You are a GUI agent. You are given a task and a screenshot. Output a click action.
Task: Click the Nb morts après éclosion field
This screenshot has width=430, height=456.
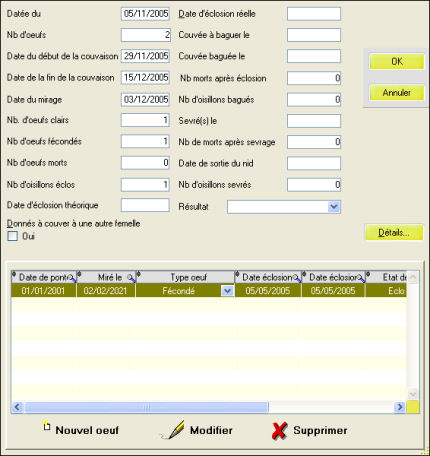coord(314,78)
